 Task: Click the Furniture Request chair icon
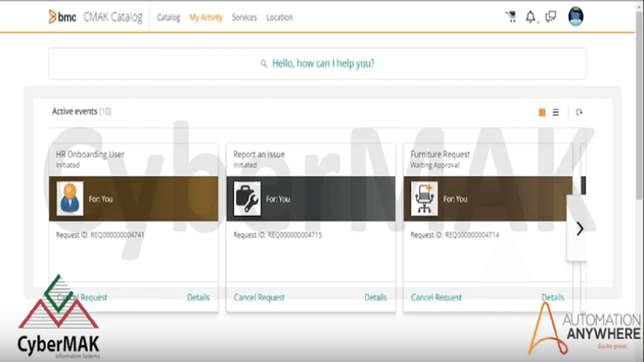pos(425,199)
